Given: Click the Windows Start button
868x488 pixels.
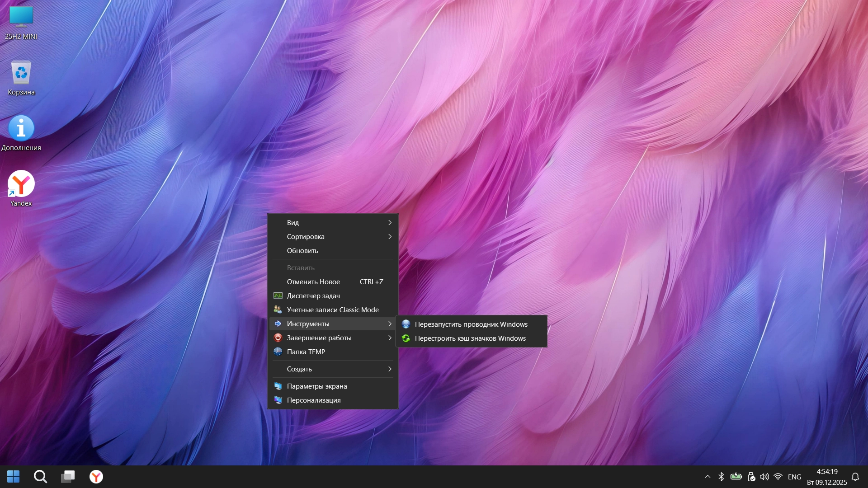Looking at the screenshot, I should [14, 476].
